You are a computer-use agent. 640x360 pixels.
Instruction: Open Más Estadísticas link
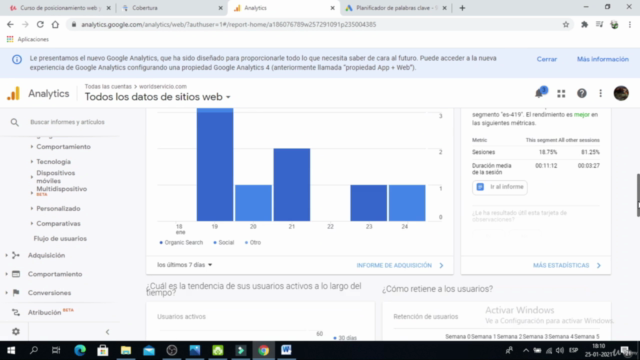(x=567, y=265)
